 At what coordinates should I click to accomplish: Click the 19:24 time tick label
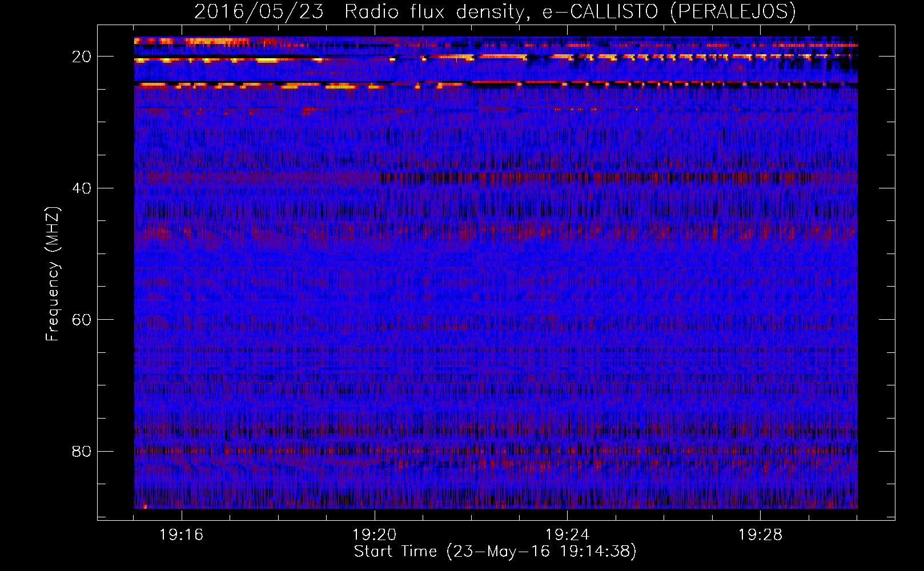coord(568,535)
